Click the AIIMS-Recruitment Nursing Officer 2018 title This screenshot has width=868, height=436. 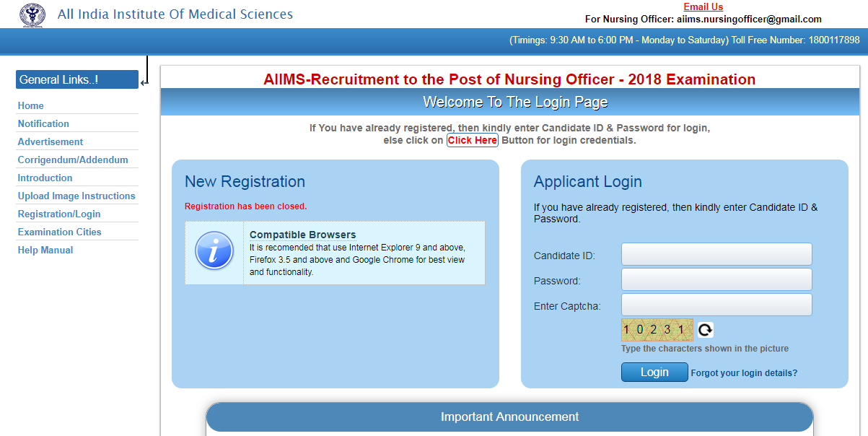[509, 79]
